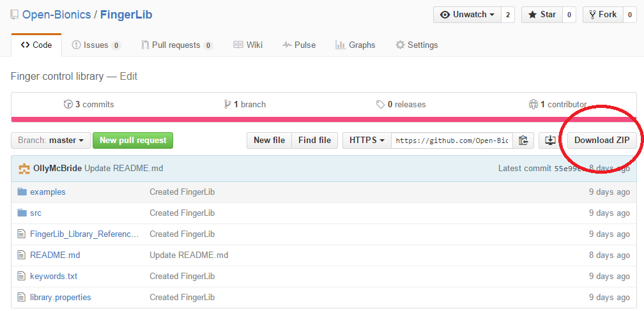Image resolution: width=644 pixels, height=311 pixels.
Task: Click the 'Finger control library' description text
Action: coord(57,77)
